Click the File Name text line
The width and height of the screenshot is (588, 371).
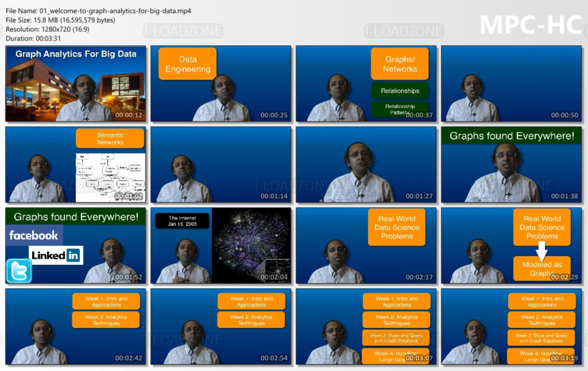coord(98,11)
